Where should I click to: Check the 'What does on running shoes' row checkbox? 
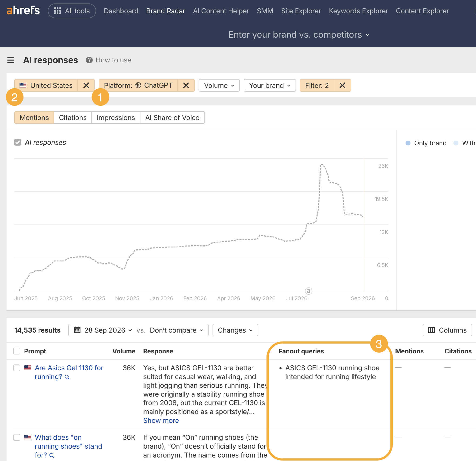tap(17, 438)
